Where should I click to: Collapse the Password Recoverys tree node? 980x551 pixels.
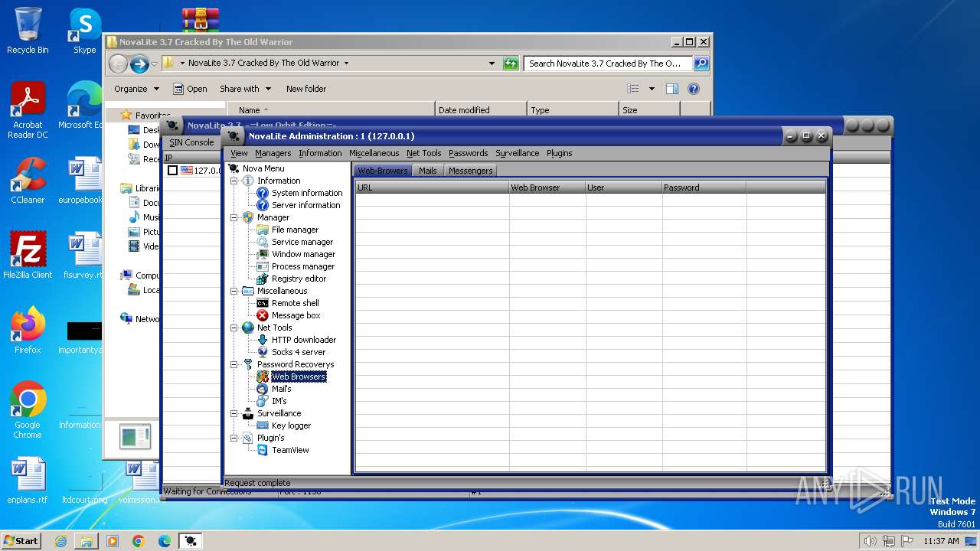tap(234, 364)
